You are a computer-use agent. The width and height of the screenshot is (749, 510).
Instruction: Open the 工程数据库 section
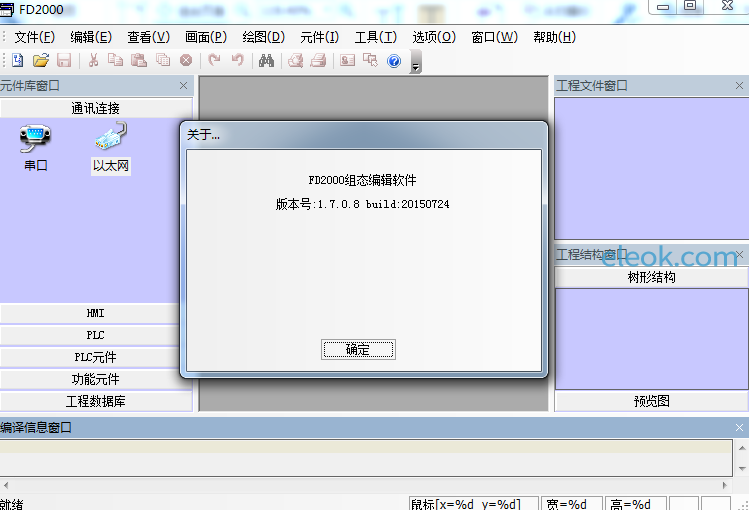pyautogui.click(x=96, y=401)
